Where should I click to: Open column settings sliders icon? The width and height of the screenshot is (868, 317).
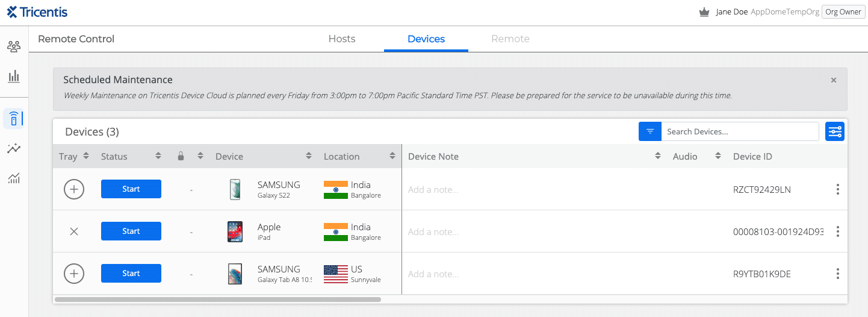click(835, 131)
